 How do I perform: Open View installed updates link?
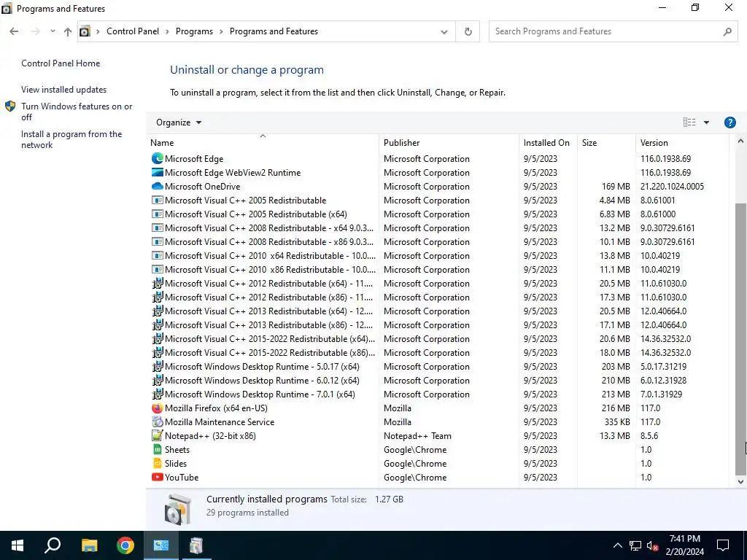(64, 90)
